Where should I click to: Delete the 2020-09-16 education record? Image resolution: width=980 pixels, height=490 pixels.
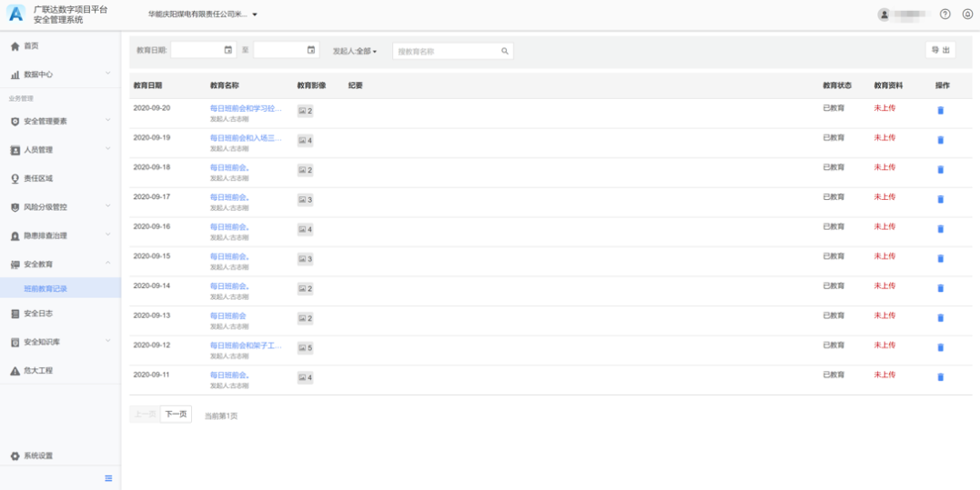click(941, 229)
